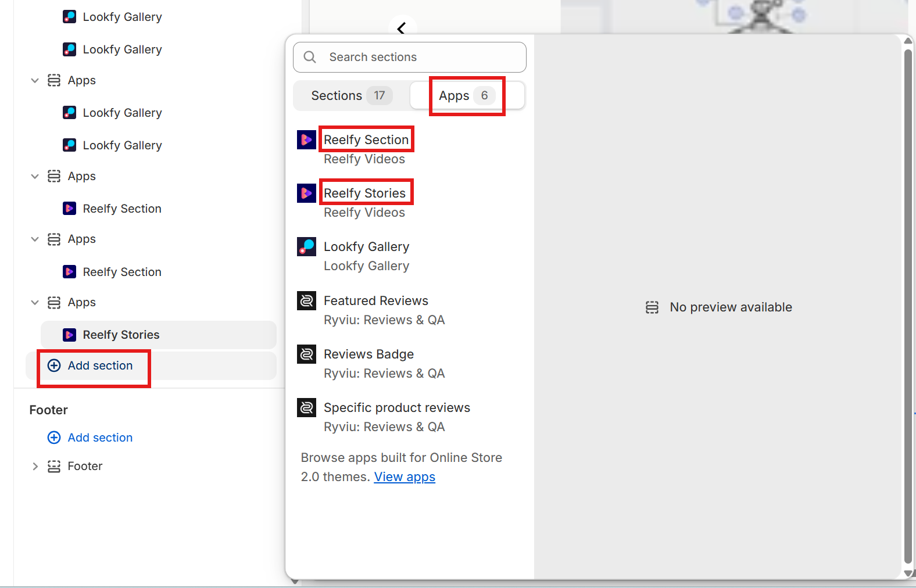Click the highlighted Reelfy Stories sidebar icon
The height and width of the screenshot is (588, 916).
[70, 335]
